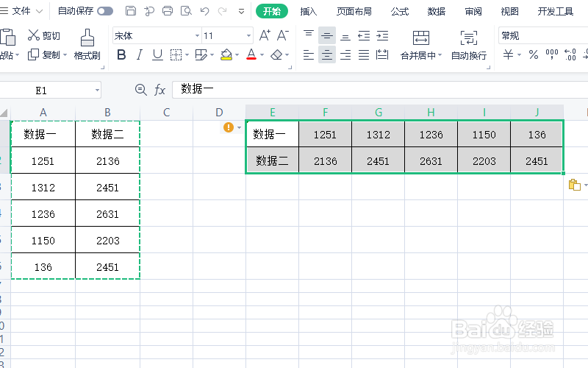Switch to the 审阅 tab
The width and height of the screenshot is (588, 368).
click(x=473, y=11)
